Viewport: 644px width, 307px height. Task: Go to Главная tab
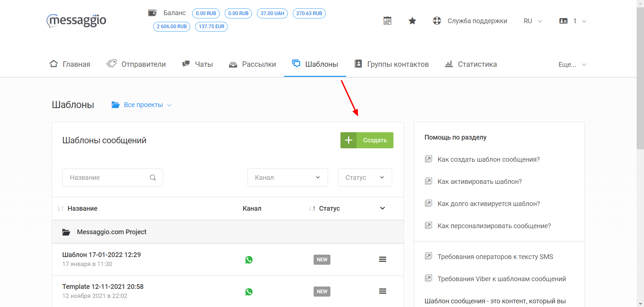coord(70,64)
